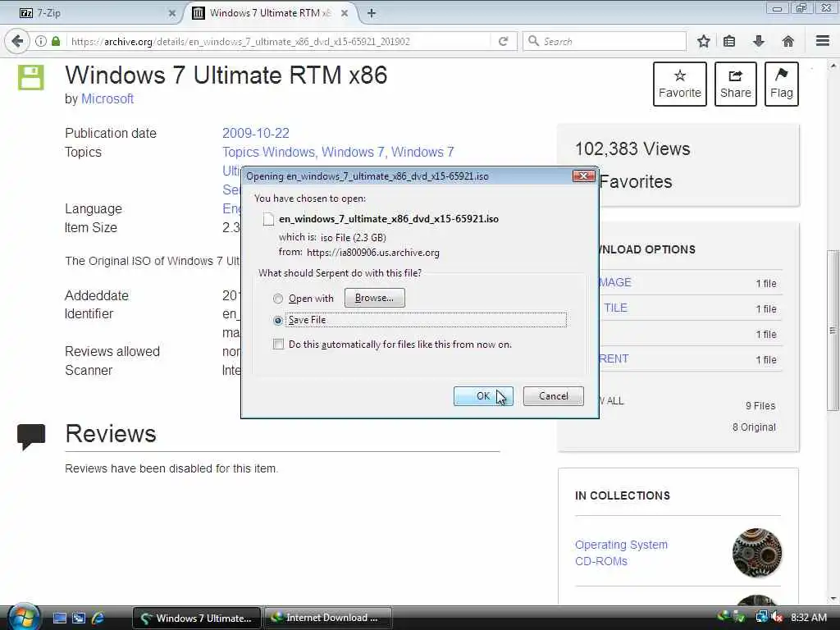The width and height of the screenshot is (840, 630).
Task: Select the Windows 7 Ultimate RTM tab
Action: [x=271, y=13]
